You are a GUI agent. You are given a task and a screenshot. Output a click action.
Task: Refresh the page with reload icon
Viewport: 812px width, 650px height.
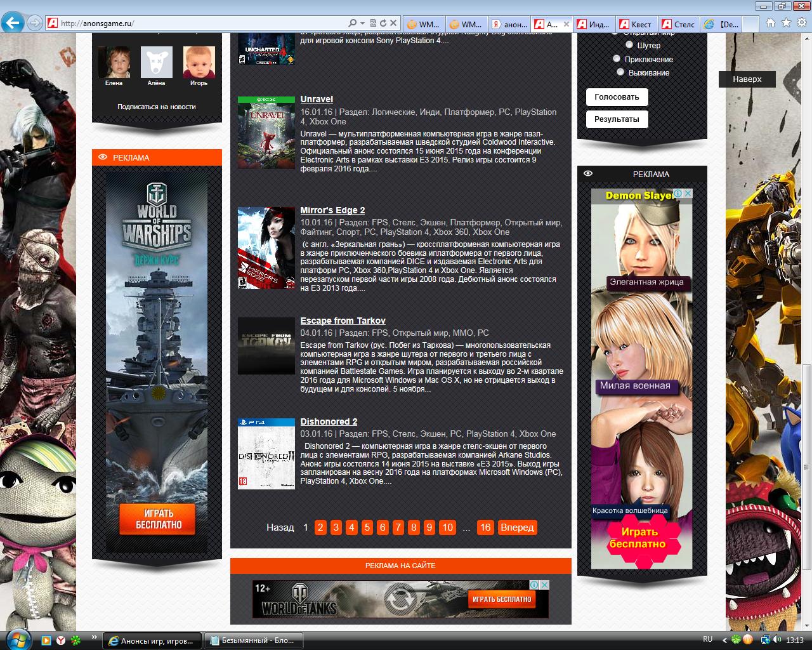click(383, 23)
